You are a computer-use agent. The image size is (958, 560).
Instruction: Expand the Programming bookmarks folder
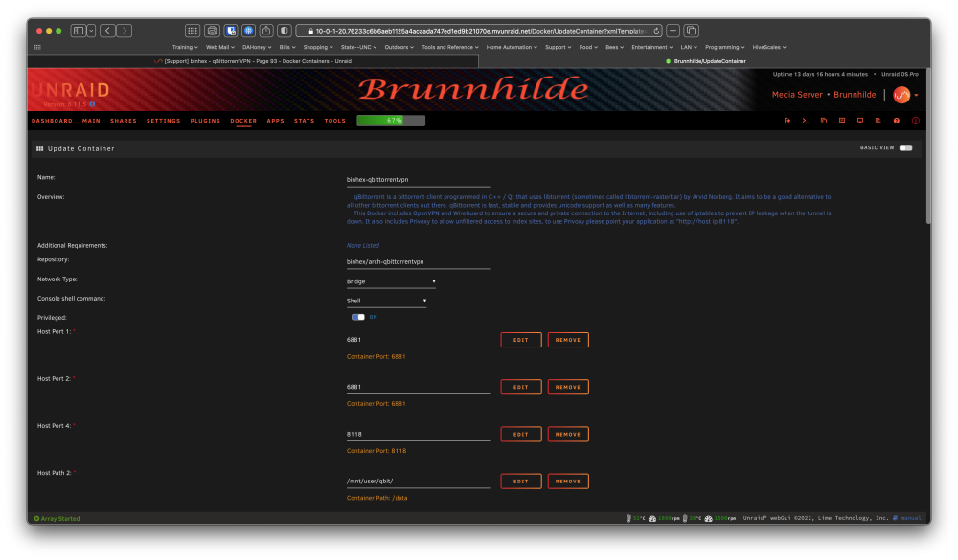tap(724, 47)
